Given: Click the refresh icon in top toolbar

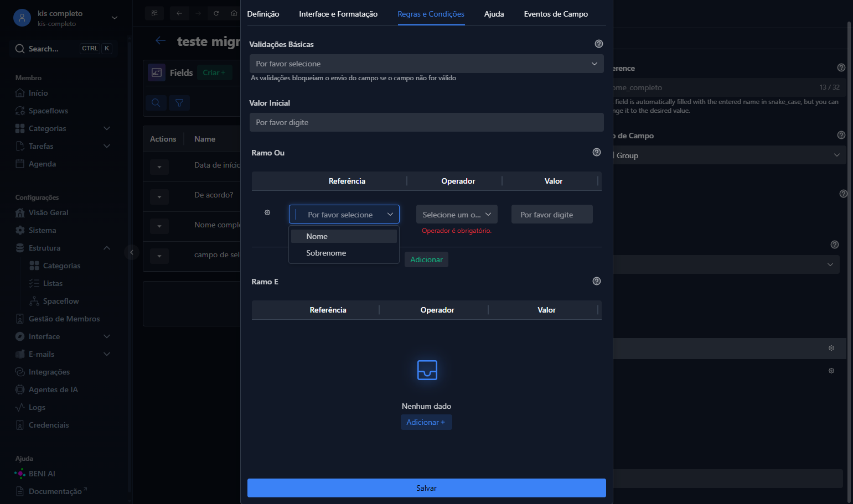Looking at the screenshot, I should click(216, 13).
